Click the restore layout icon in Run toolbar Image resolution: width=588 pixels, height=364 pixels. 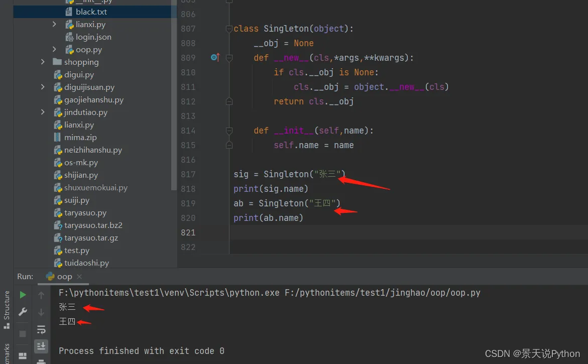coord(23,357)
